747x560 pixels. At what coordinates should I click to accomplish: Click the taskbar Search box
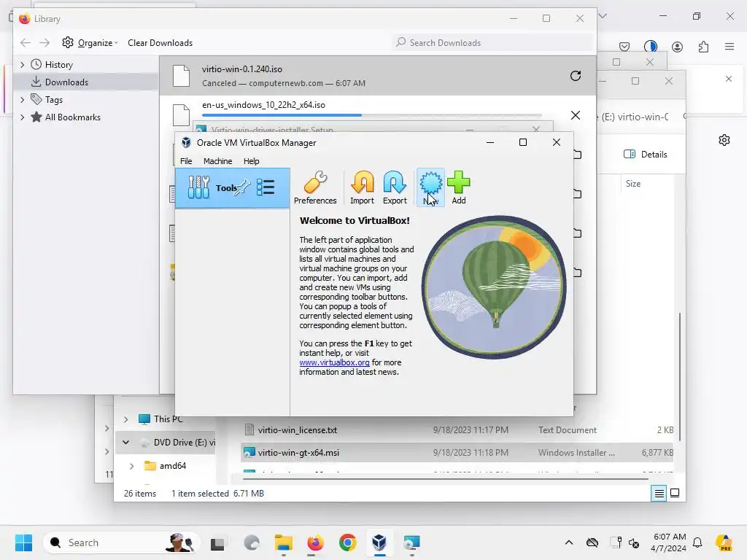(122, 542)
